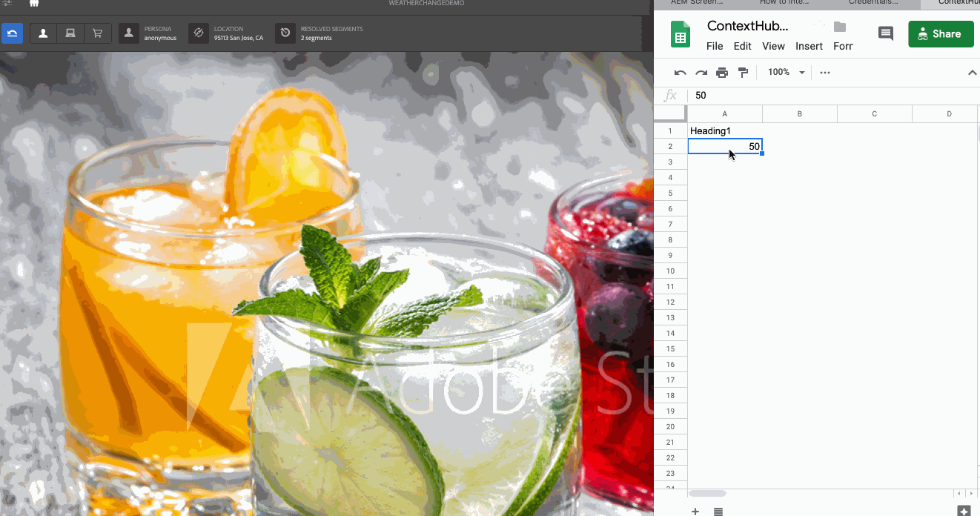Screen dimensions: 980x516
Task: Select column D header
Action: click(x=946, y=113)
